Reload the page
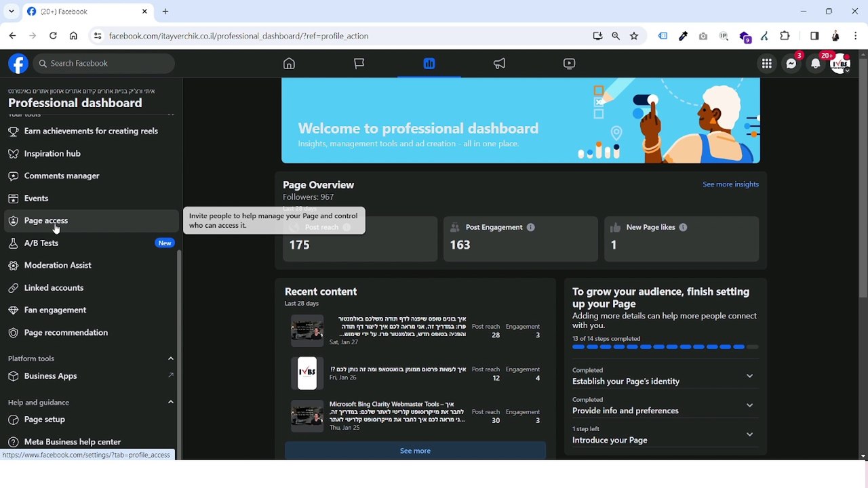The image size is (868, 488). pos(53,36)
